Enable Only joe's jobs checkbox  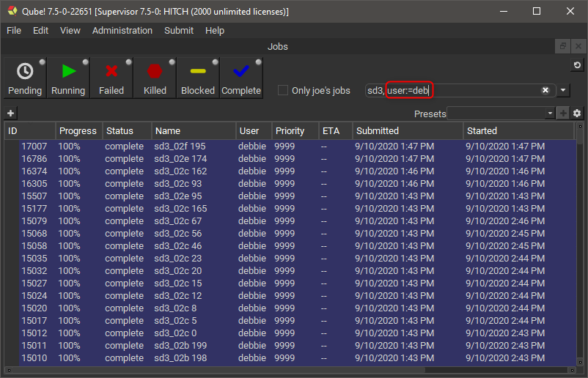coord(283,91)
